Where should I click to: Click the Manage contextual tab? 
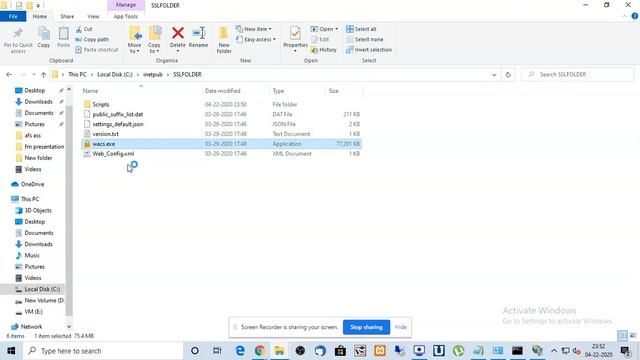click(126, 5)
